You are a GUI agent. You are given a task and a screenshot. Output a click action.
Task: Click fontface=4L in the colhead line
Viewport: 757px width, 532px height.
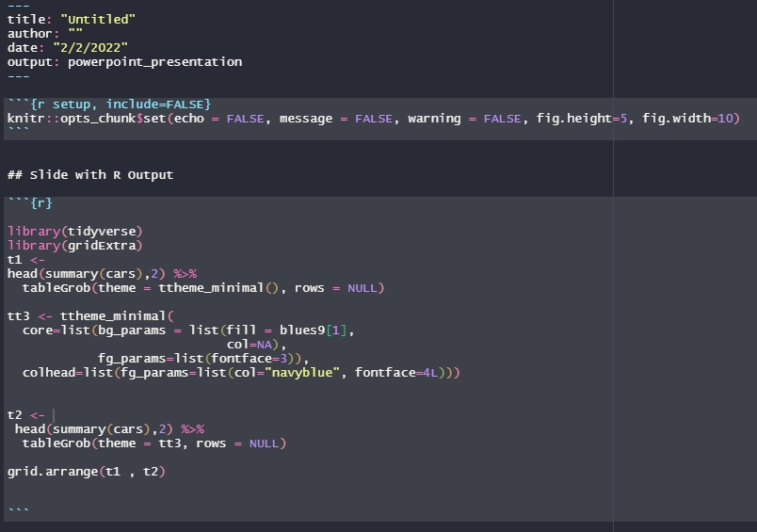click(395, 373)
